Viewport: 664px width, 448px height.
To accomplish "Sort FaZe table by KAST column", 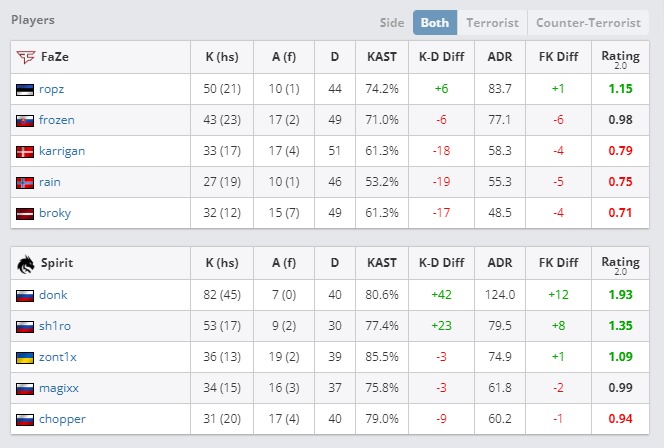I will (383, 57).
